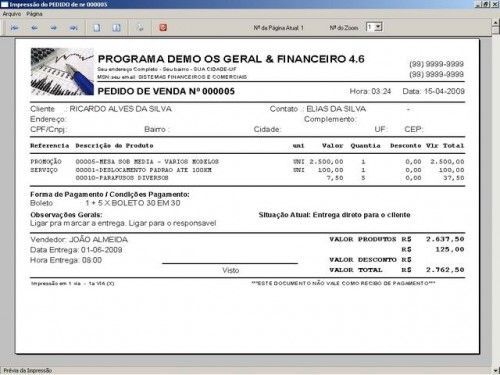
Task: Click Hora Entrega: 08:00
Action: [x=66, y=260]
